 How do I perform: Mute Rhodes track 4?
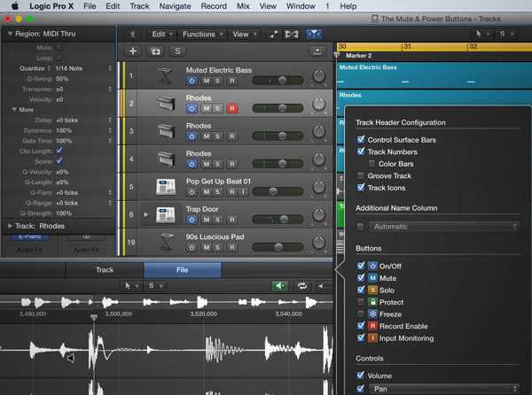click(x=207, y=165)
